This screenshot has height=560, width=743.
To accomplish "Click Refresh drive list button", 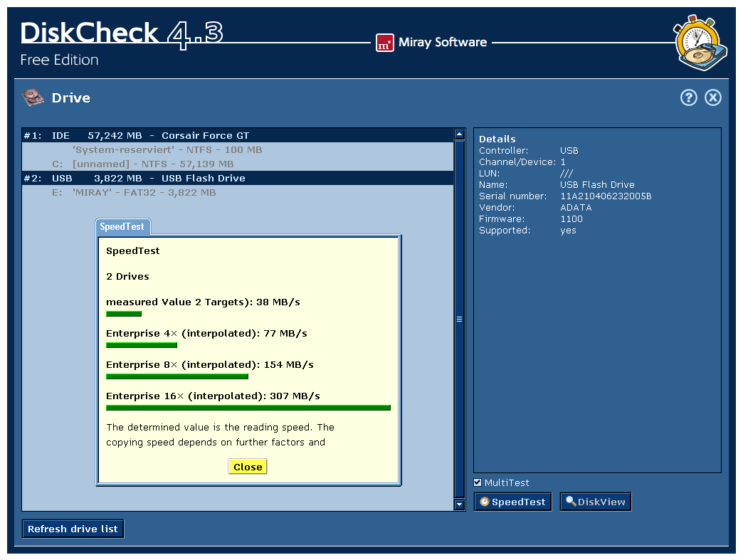I will click(73, 529).
